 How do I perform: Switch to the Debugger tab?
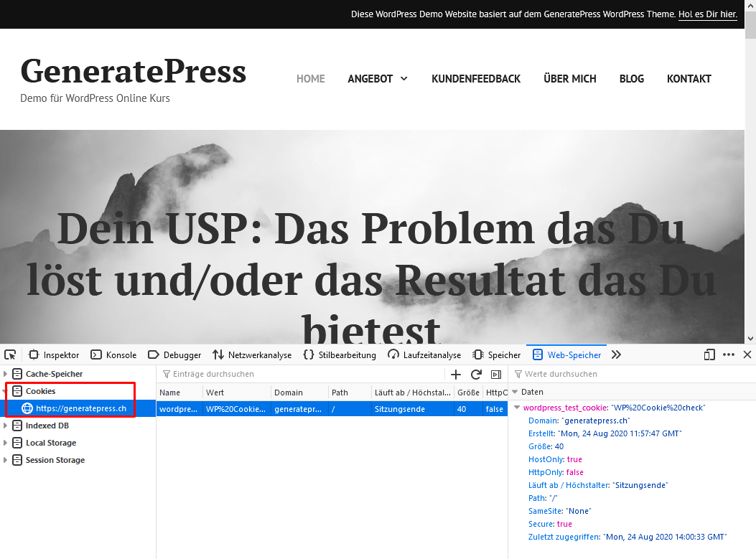[174, 355]
